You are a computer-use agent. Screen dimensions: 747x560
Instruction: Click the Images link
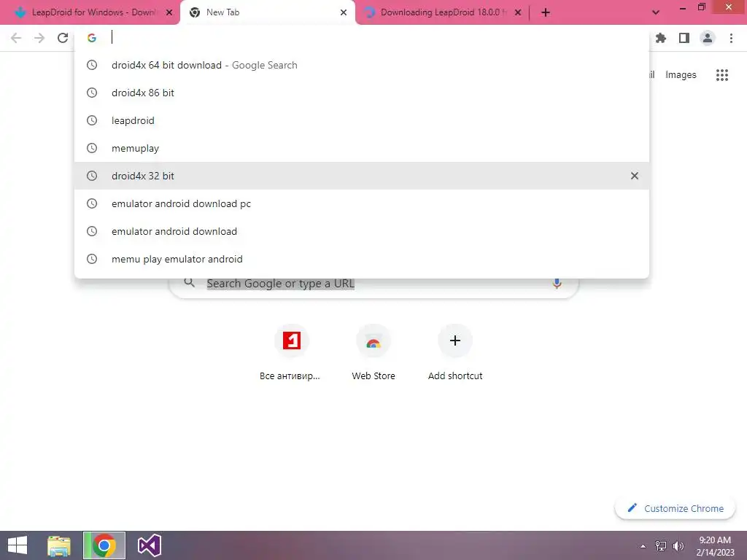tap(681, 75)
